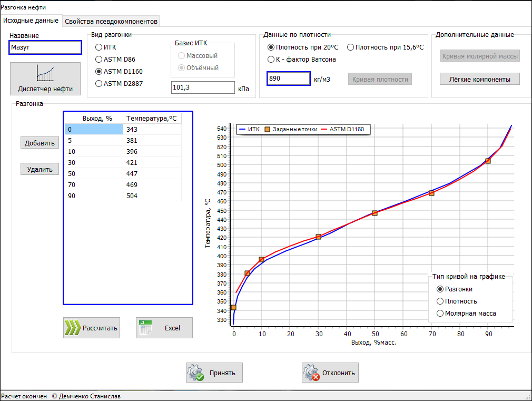Click the Excel spreadsheet export icon
This screenshot has width=532, height=401.
145,328
